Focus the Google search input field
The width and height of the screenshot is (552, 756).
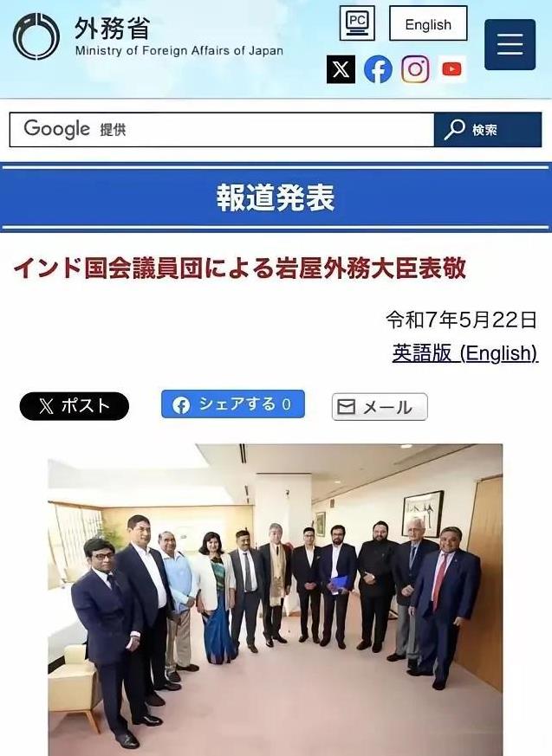click(222, 129)
